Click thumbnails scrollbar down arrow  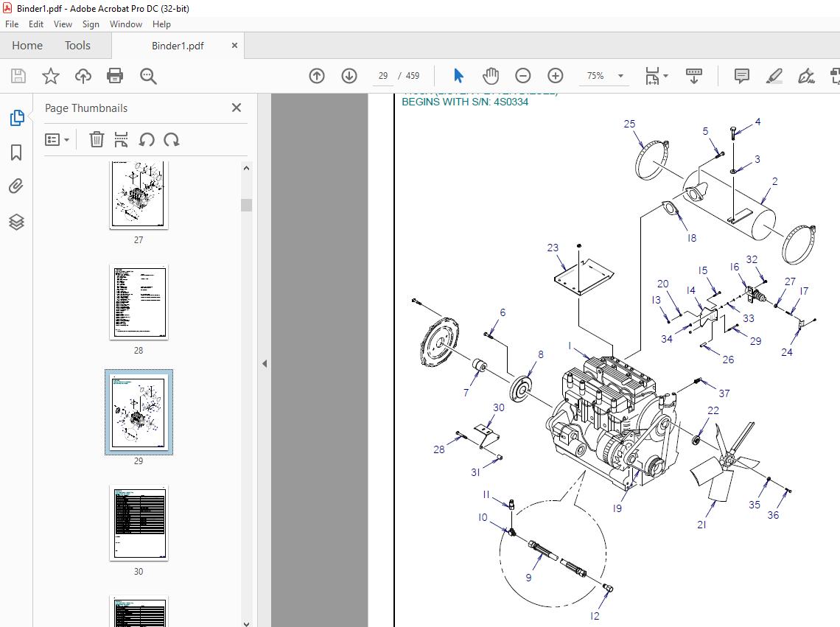(246, 623)
